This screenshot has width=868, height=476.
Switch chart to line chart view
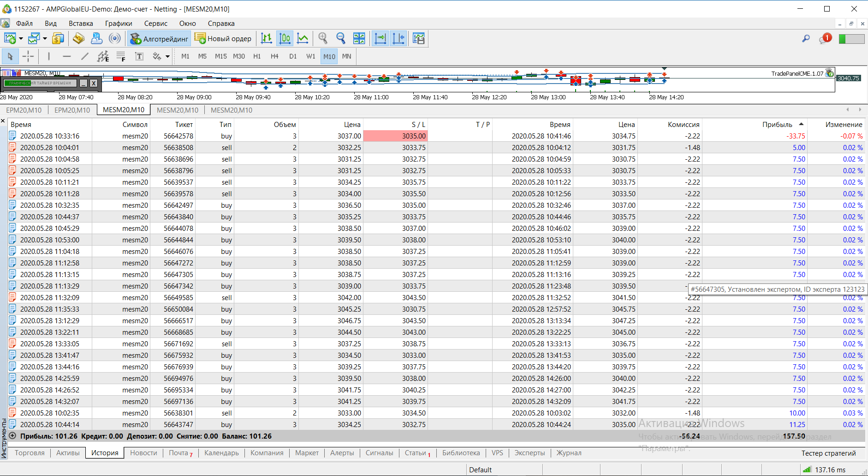click(303, 38)
